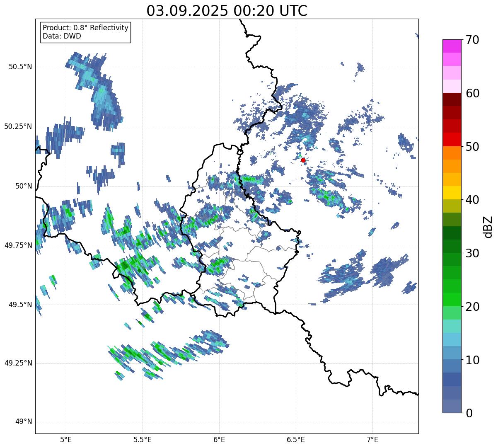Click the 50.5°N latitude label
The width and height of the screenshot is (498, 448).
coord(20,67)
